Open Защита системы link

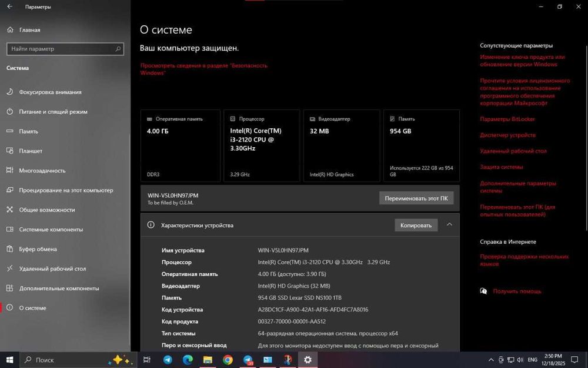(x=502, y=167)
